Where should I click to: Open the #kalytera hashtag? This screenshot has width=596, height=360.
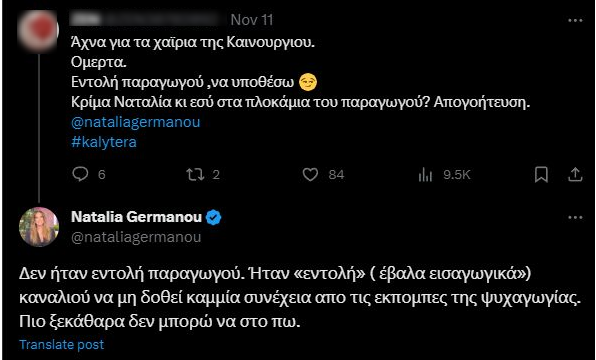click(x=104, y=142)
